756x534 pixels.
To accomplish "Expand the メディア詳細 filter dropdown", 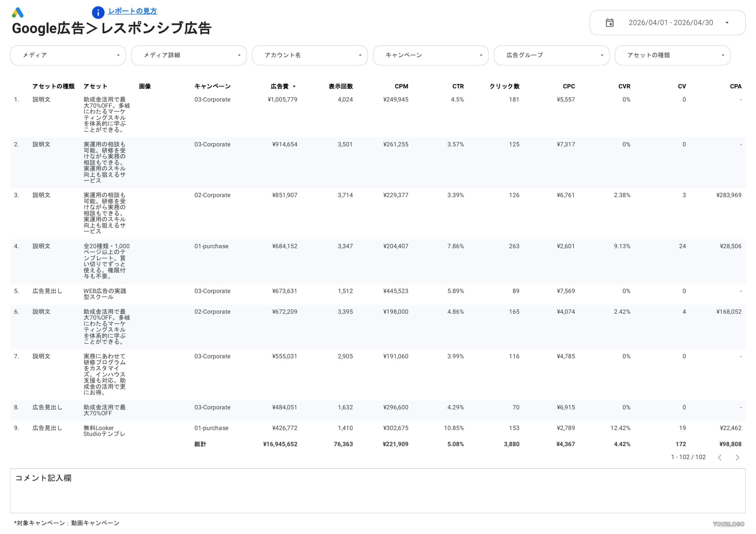I will (189, 55).
